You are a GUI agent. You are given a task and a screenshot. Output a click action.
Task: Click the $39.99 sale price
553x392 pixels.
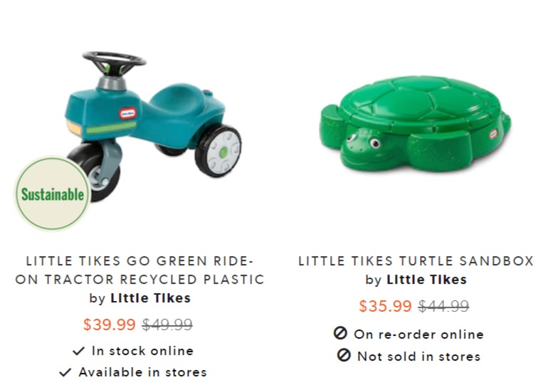110,324
